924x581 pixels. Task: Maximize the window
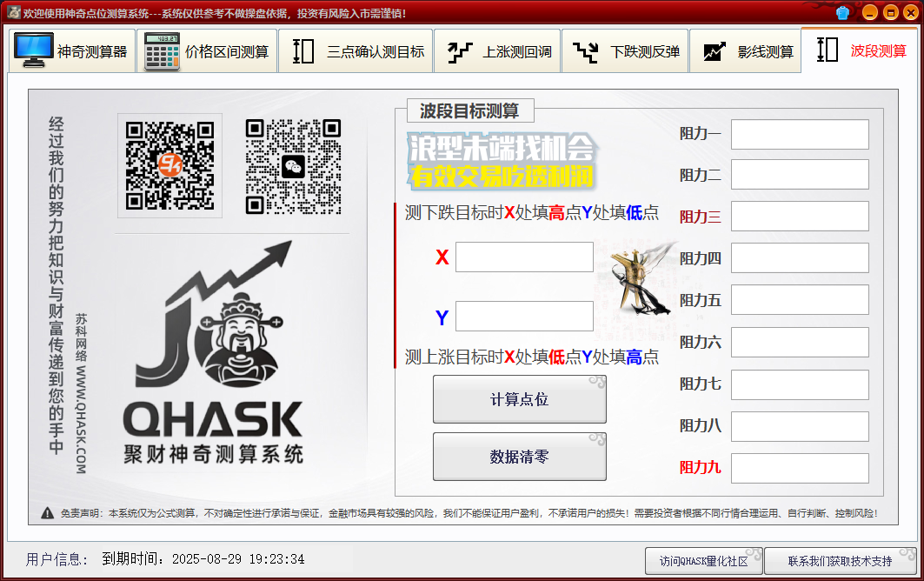click(x=890, y=12)
